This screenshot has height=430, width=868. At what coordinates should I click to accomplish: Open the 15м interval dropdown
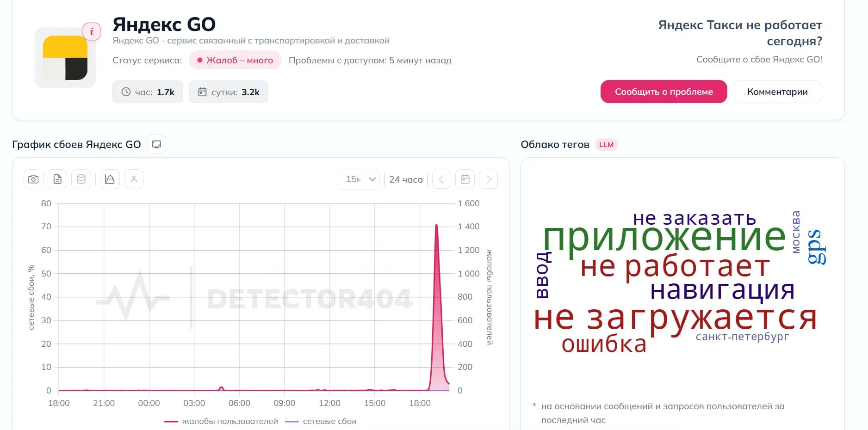point(359,179)
